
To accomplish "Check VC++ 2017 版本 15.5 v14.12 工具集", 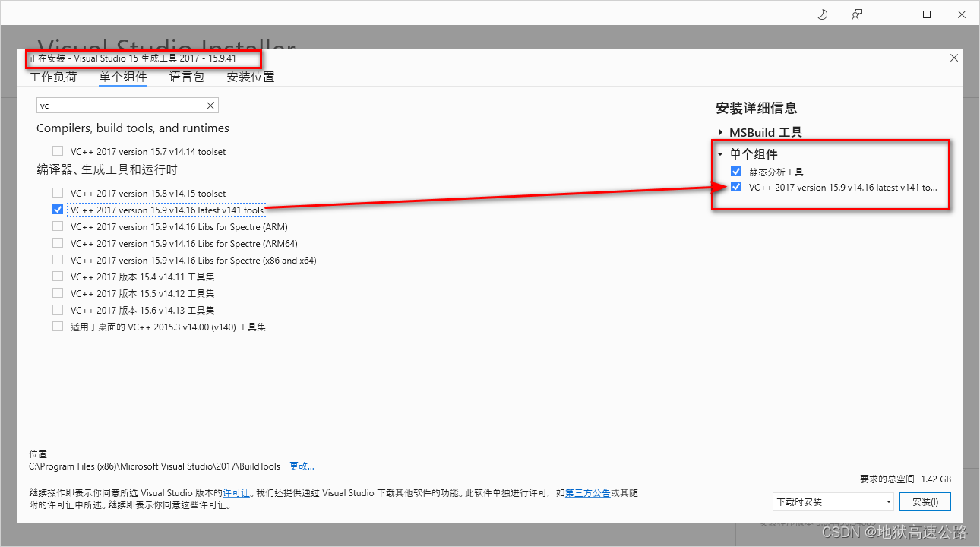I will point(58,293).
